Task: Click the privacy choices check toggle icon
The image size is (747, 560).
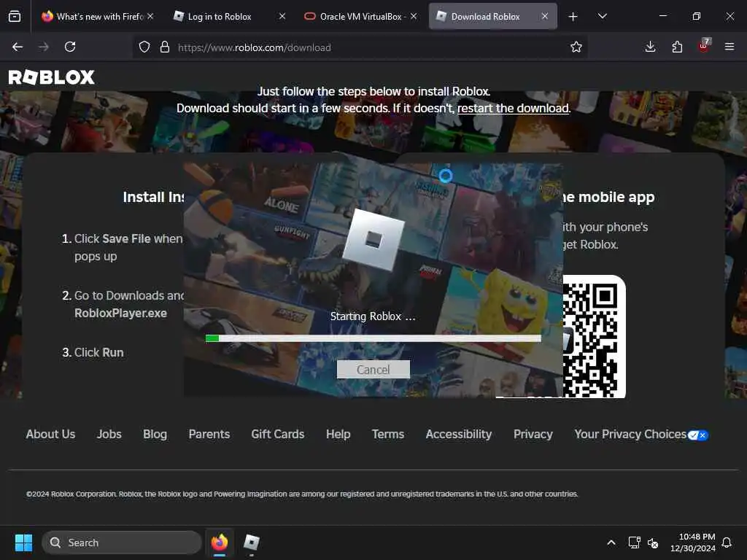Action: tap(698, 435)
